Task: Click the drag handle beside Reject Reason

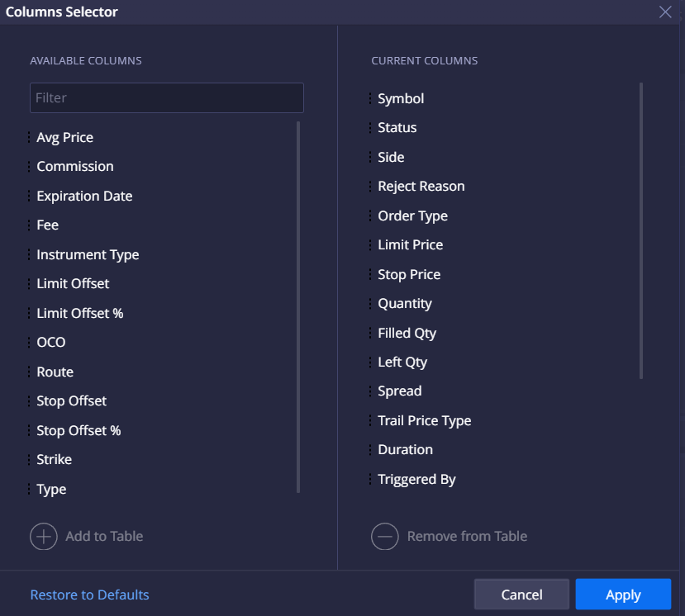Action: 370,187
